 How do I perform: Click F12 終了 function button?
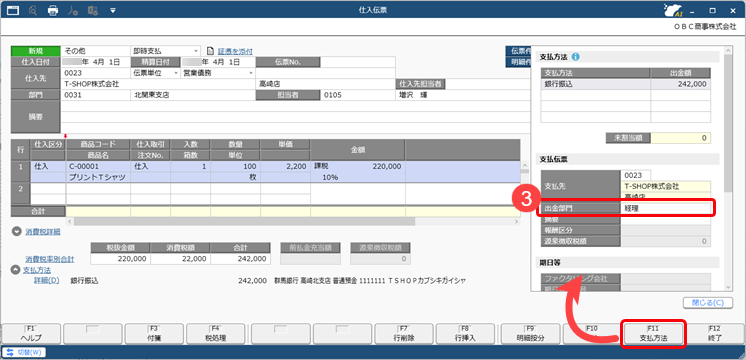pyautogui.click(x=715, y=334)
